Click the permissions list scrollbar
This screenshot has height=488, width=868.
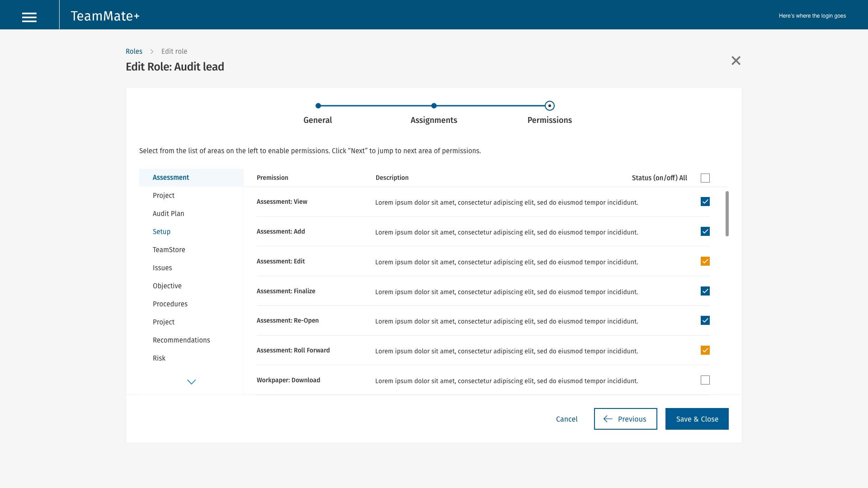[727, 213]
